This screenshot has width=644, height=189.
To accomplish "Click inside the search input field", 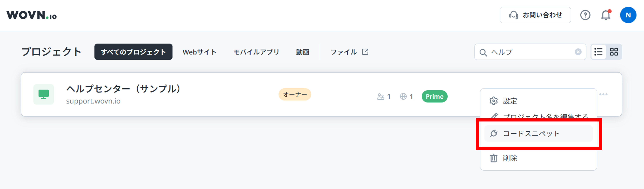I will click(525, 52).
